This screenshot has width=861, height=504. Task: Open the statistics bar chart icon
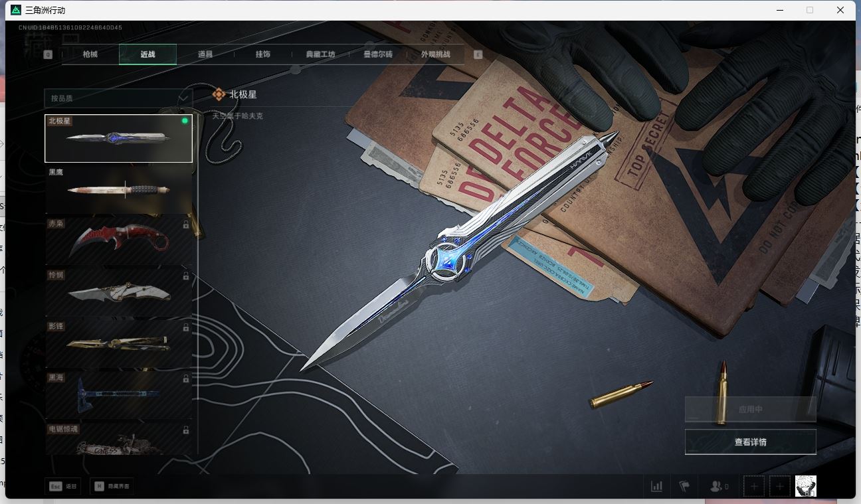[656, 486]
